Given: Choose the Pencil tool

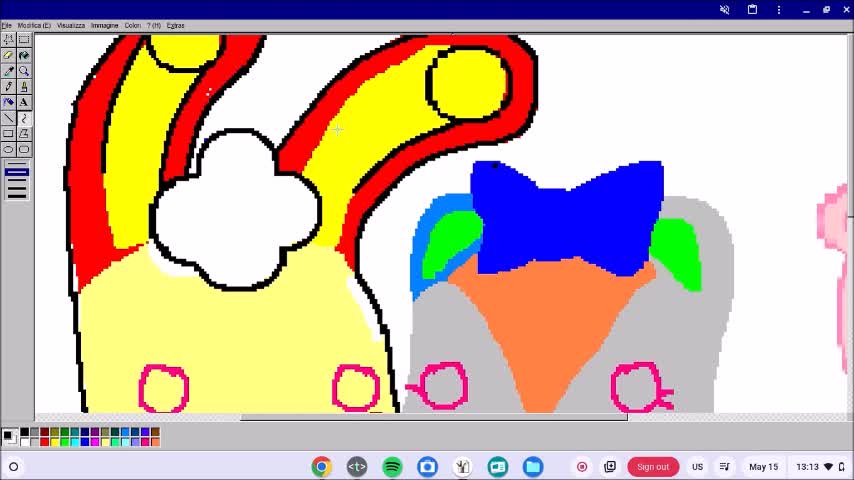Looking at the screenshot, I should (9, 87).
